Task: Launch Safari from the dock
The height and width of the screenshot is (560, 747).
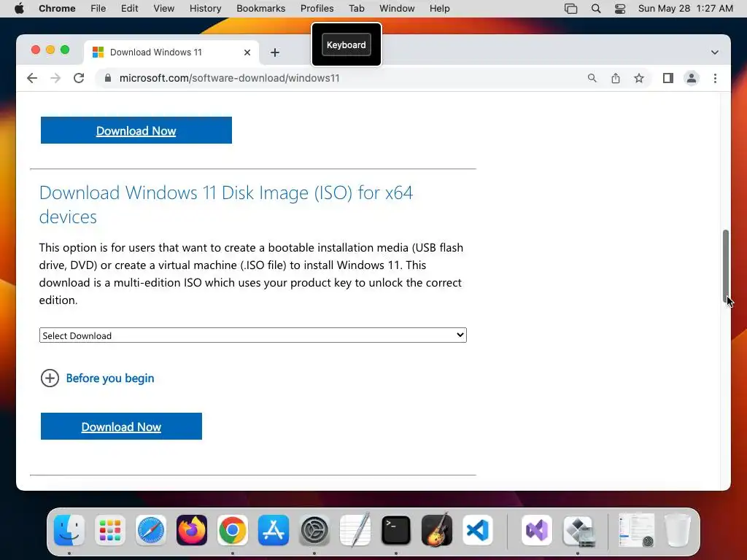Action: click(x=151, y=530)
